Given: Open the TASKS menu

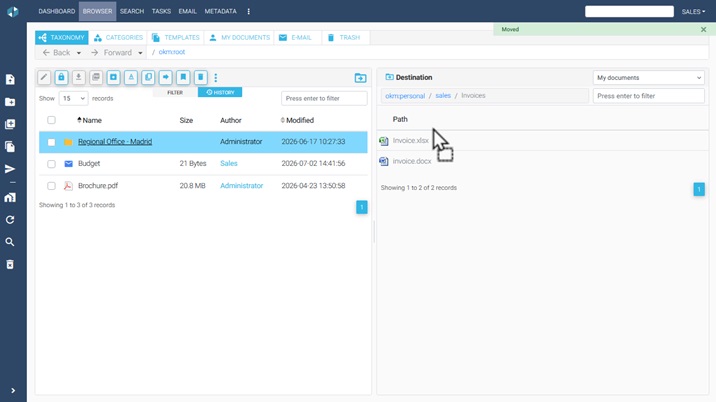Looking at the screenshot, I should (161, 11).
